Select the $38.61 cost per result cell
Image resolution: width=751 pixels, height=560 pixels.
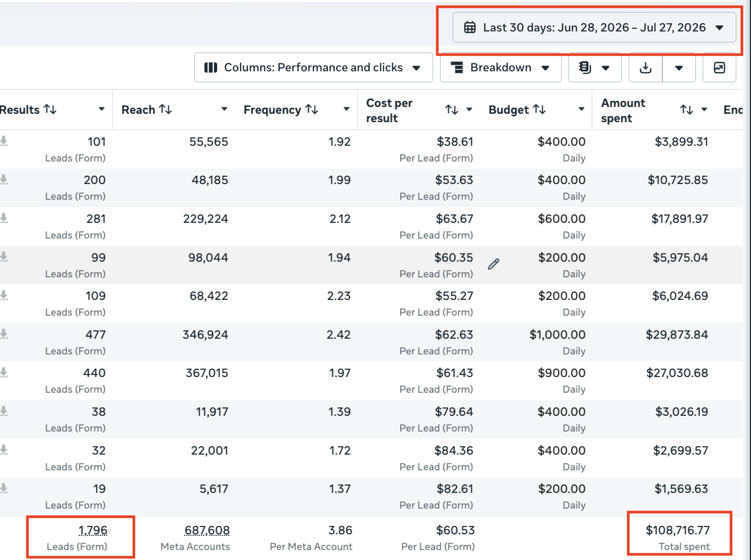455,142
